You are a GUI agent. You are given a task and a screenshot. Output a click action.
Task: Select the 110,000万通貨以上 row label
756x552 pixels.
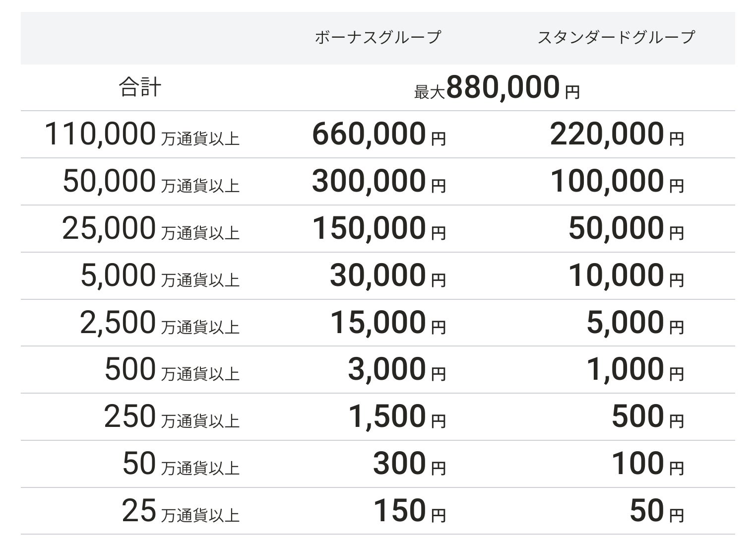(142, 135)
